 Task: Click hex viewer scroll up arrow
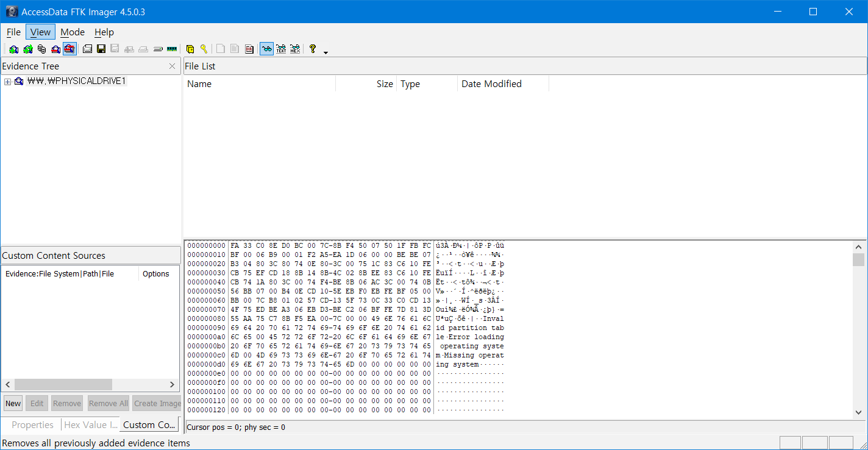coord(859,247)
